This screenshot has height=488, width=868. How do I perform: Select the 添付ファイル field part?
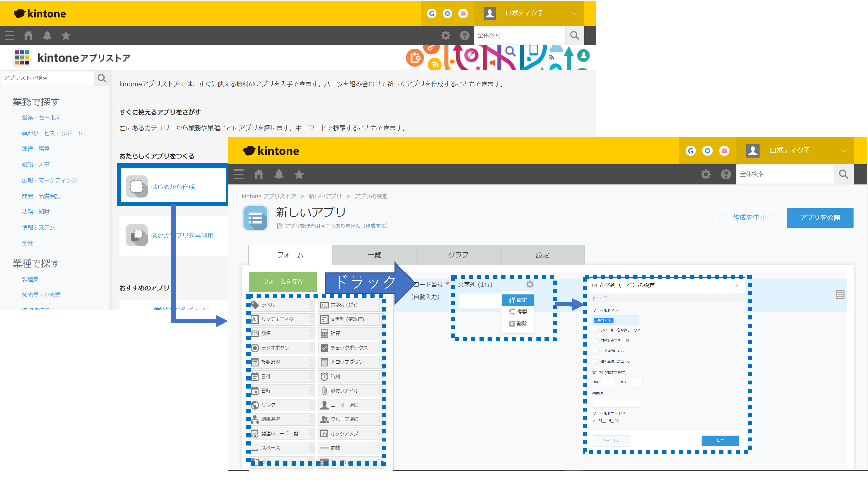(350, 391)
